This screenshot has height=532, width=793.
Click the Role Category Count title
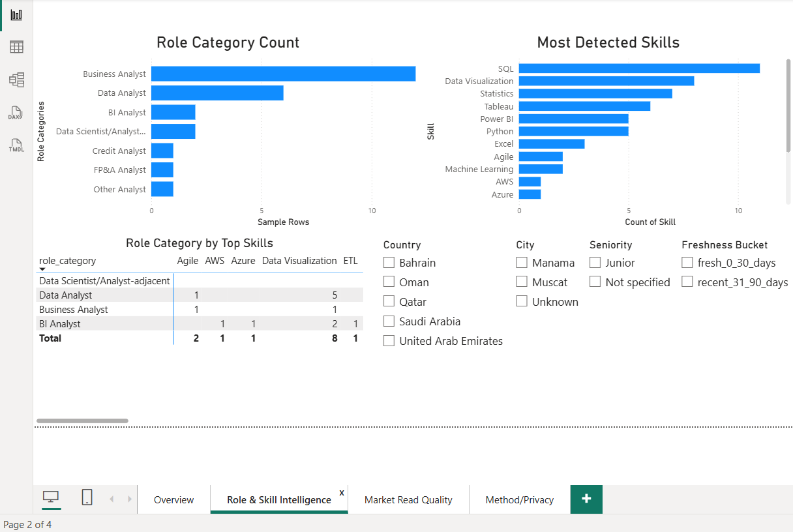(228, 42)
